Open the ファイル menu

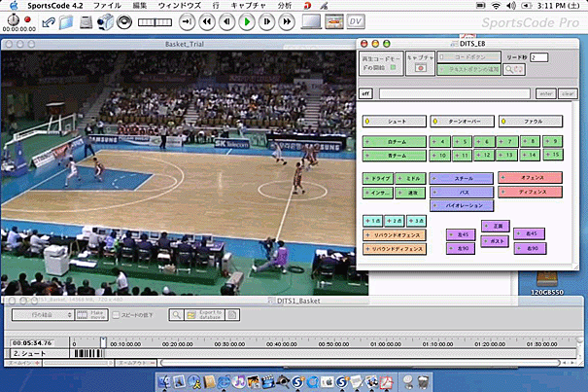[107, 5]
